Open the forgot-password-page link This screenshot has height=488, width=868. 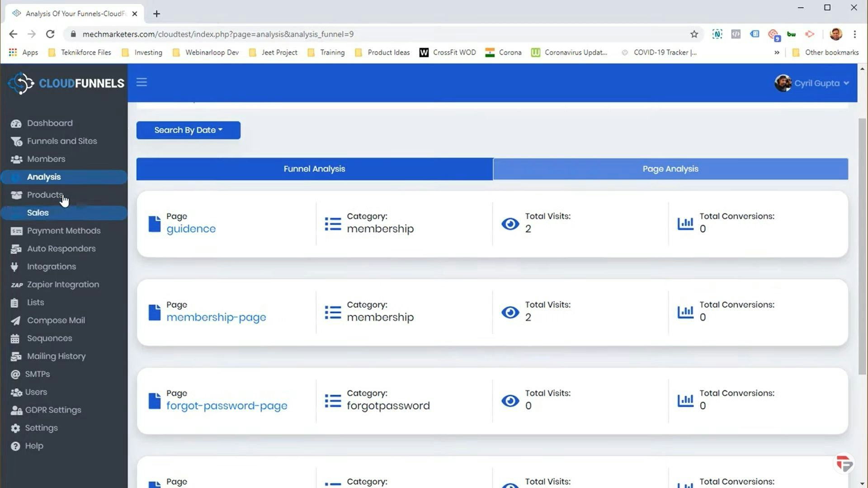pyautogui.click(x=226, y=406)
